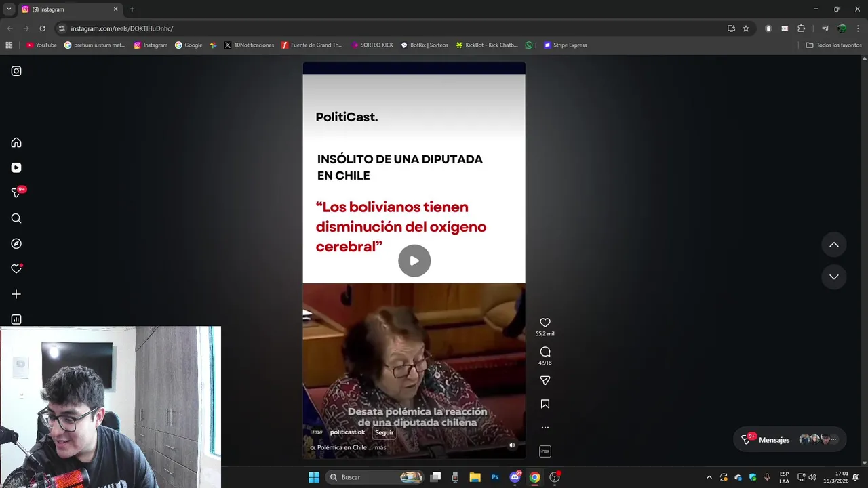Open the Chrome profile avatar
868x488 pixels.
coord(842,28)
